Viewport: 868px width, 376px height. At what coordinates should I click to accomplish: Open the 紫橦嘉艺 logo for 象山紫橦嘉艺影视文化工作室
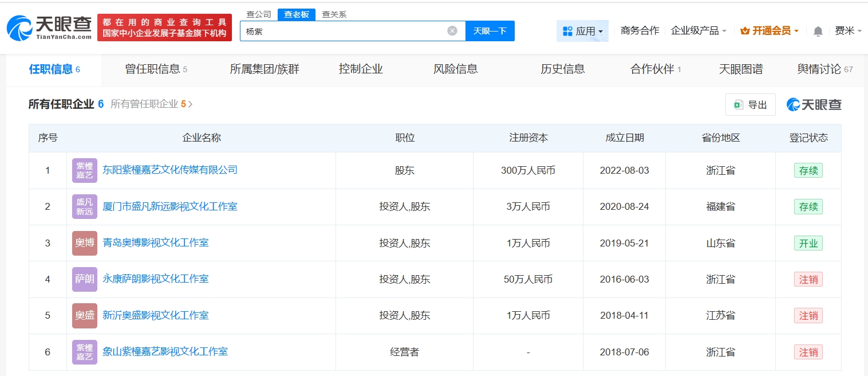coord(85,352)
